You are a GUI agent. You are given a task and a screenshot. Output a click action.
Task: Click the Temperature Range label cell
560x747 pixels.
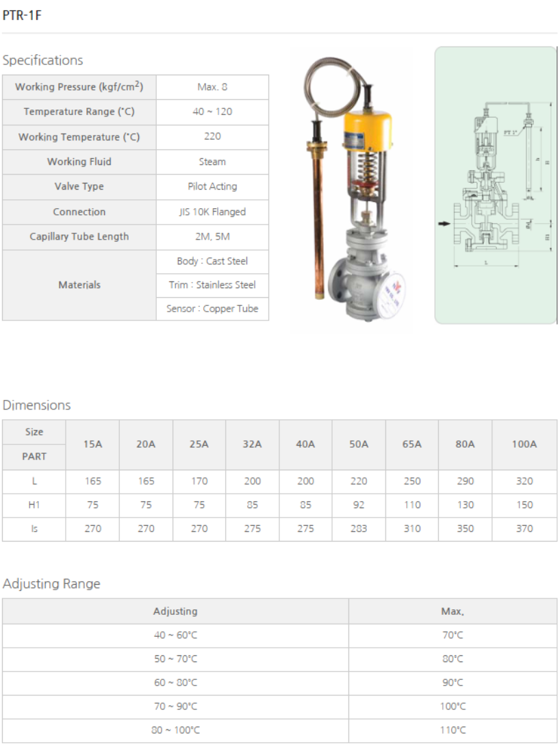pos(79,112)
